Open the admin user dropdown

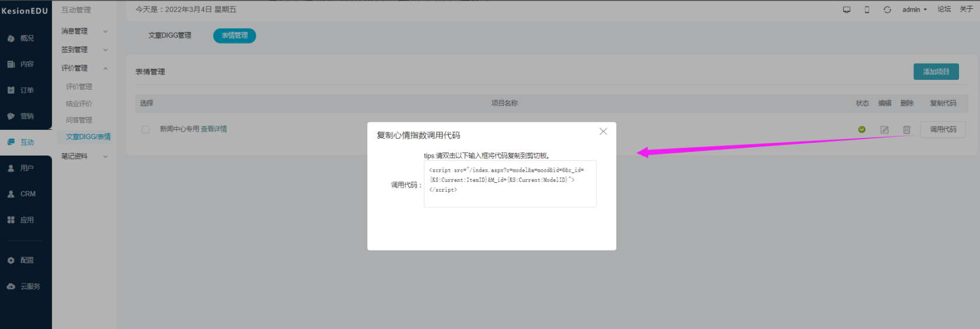(x=914, y=9)
